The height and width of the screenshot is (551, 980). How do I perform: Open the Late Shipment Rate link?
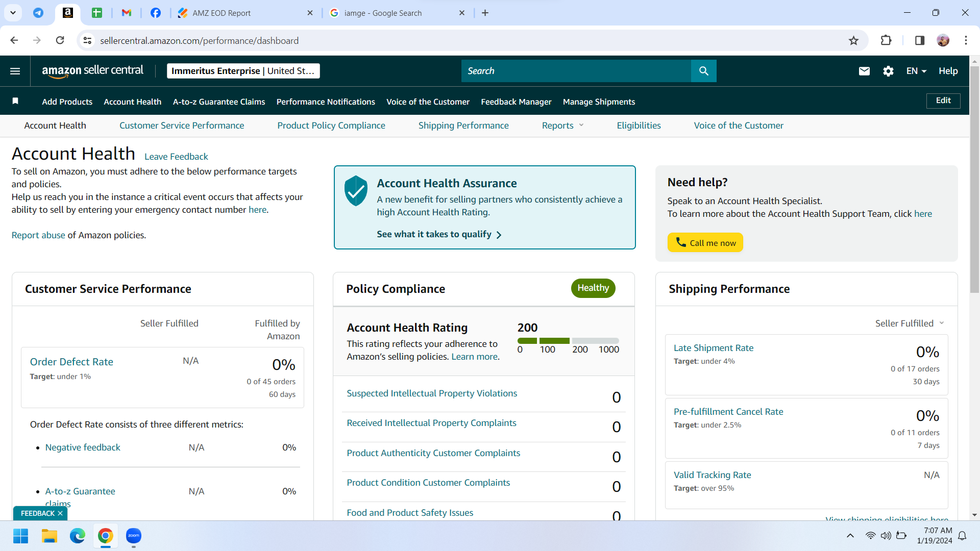click(x=714, y=348)
